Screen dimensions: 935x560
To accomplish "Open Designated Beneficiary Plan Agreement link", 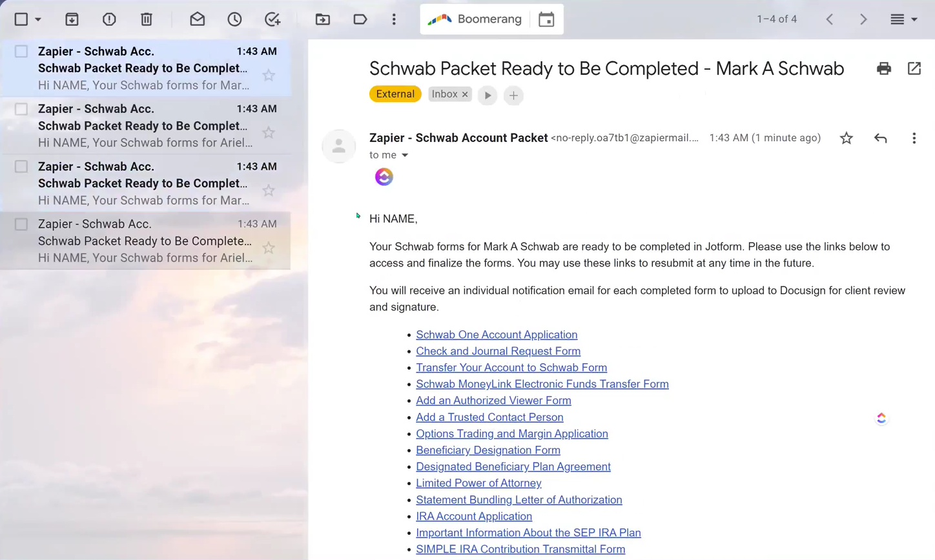I will pyautogui.click(x=513, y=467).
